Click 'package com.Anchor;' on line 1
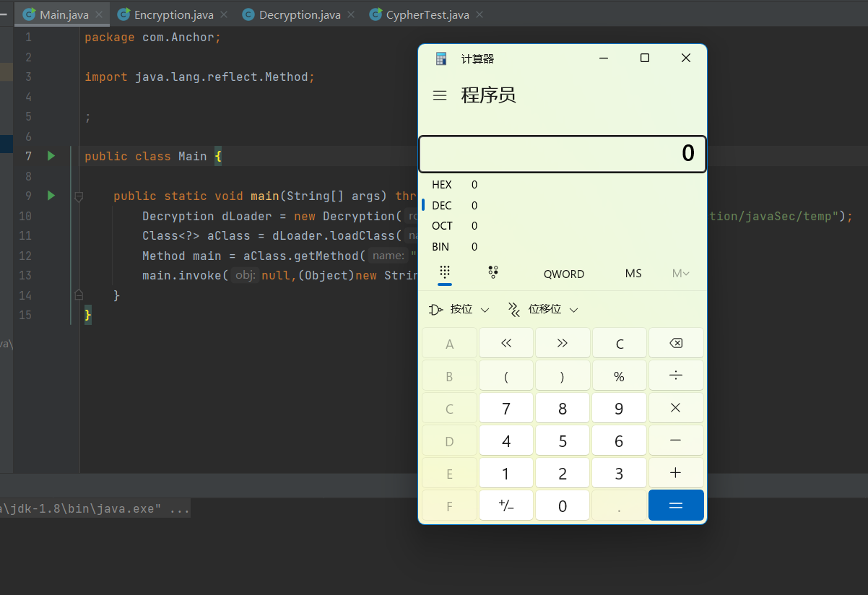 pos(152,37)
